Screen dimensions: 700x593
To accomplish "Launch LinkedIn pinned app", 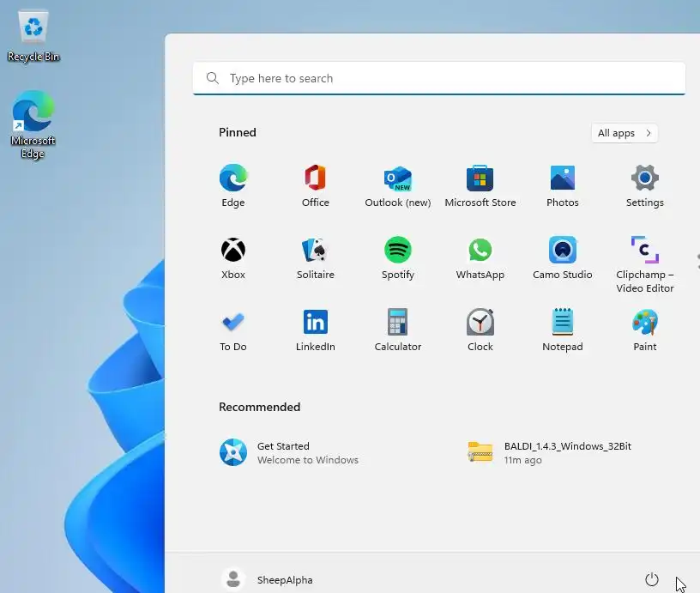I will [315, 330].
